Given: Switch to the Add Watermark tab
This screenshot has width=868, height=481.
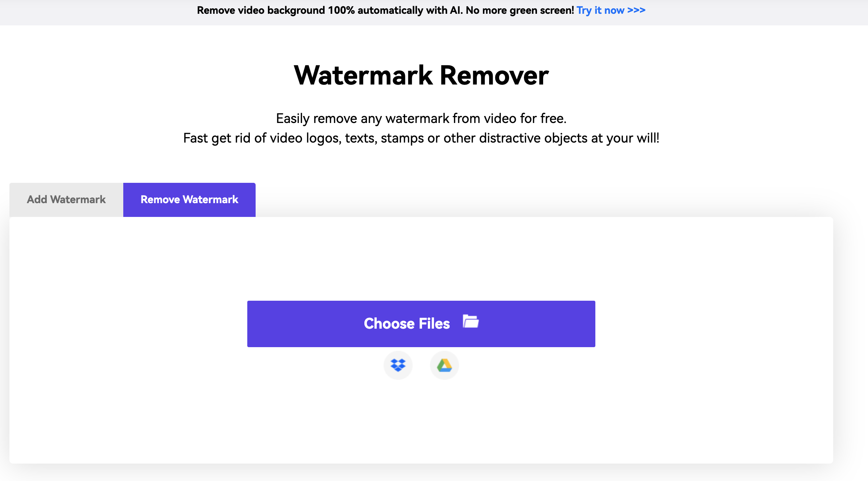Looking at the screenshot, I should click(66, 200).
